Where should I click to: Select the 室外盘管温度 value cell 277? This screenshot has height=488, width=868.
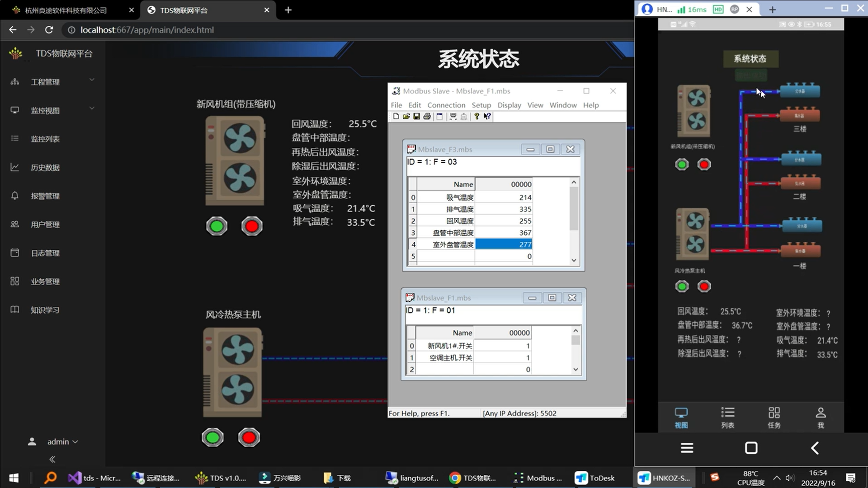pos(503,244)
